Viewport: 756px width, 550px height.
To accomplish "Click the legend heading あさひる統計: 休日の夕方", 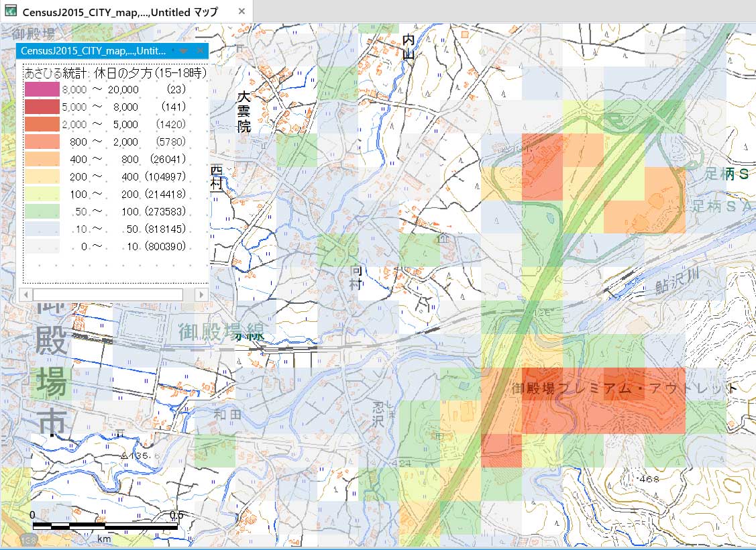I will point(115,72).
